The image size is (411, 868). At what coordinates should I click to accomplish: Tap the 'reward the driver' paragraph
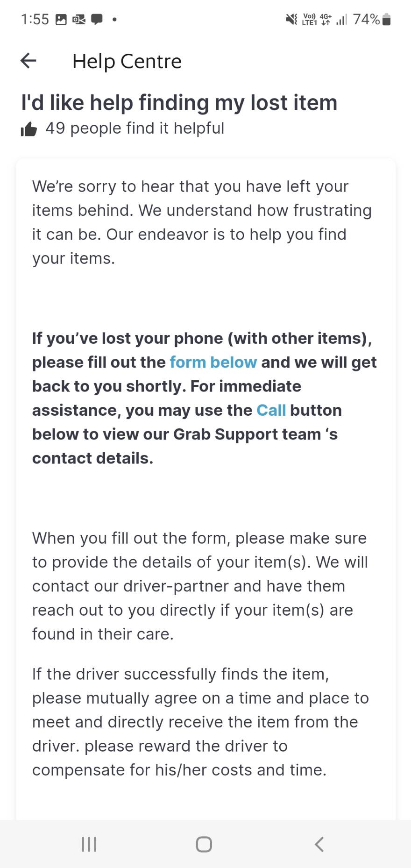tap(200, 722)
